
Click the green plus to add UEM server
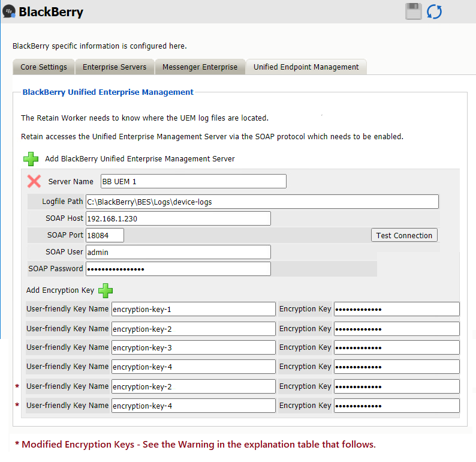pos(31,159)
